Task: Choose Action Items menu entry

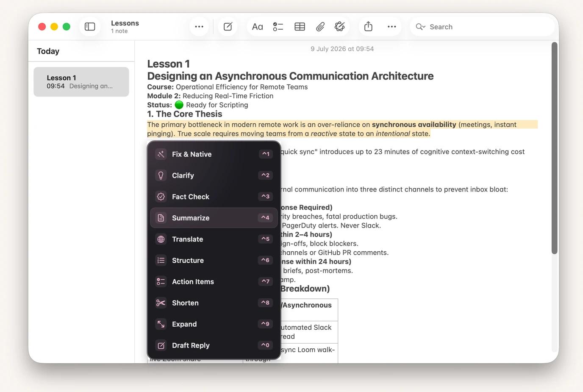Action: pos(214,281)
